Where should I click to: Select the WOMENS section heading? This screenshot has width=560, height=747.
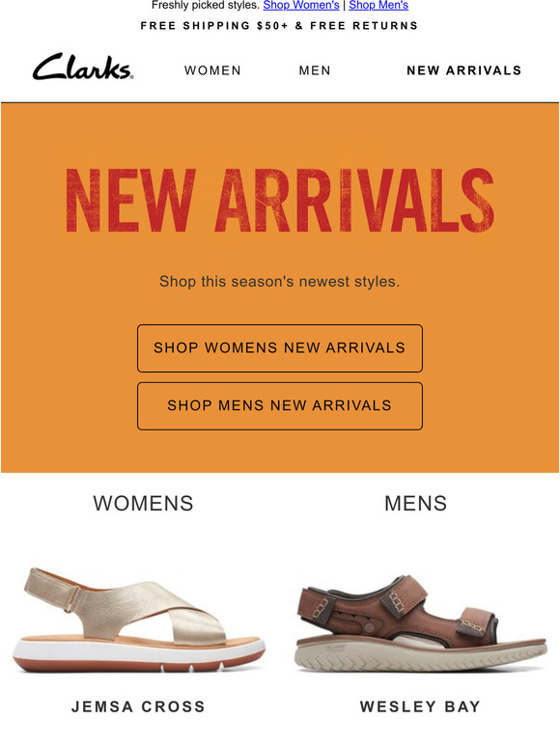click(143, 504)
